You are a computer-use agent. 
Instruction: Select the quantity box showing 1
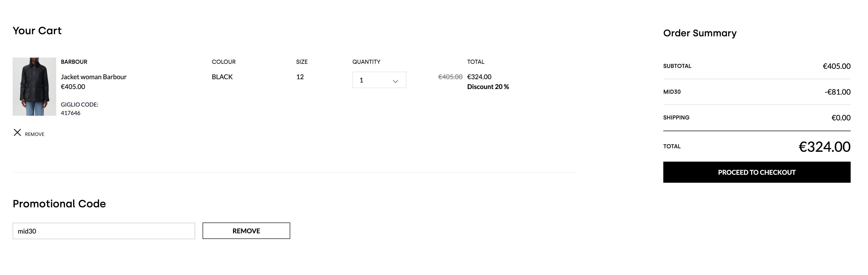coord(379,80)
